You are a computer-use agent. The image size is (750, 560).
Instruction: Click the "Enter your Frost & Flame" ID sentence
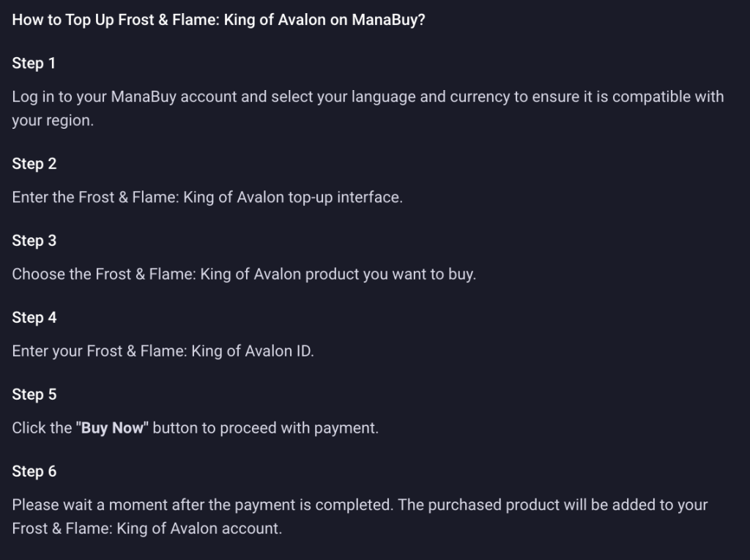[163, 351]
